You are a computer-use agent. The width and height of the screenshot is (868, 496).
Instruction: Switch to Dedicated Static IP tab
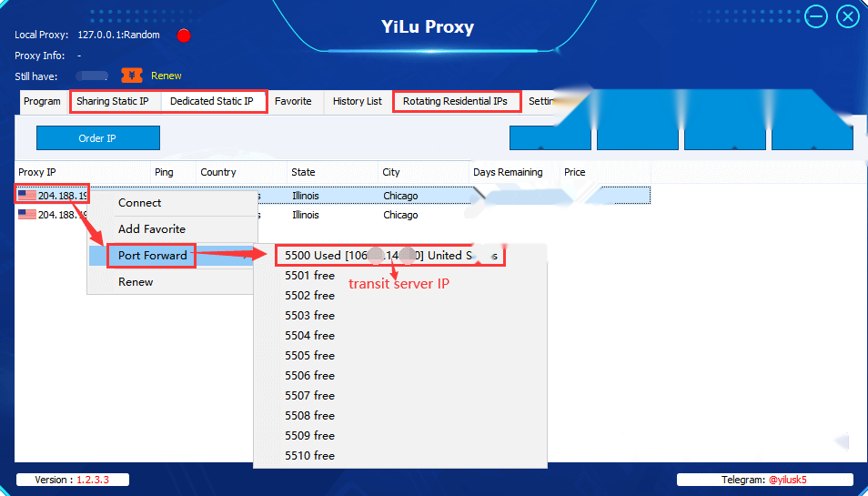pyautogui.click(x=211, y=101)
